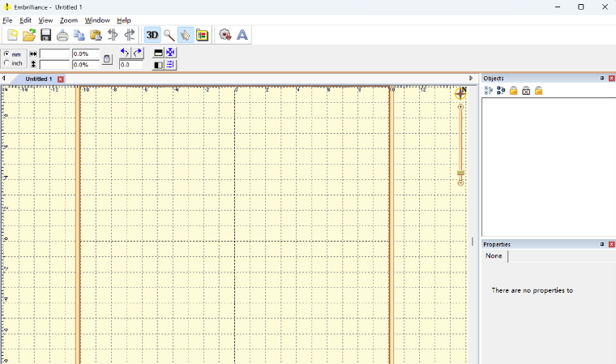Click the zoom slider handle
The width and height of the screenshot is (616, 364).
[x=461, y=173]
